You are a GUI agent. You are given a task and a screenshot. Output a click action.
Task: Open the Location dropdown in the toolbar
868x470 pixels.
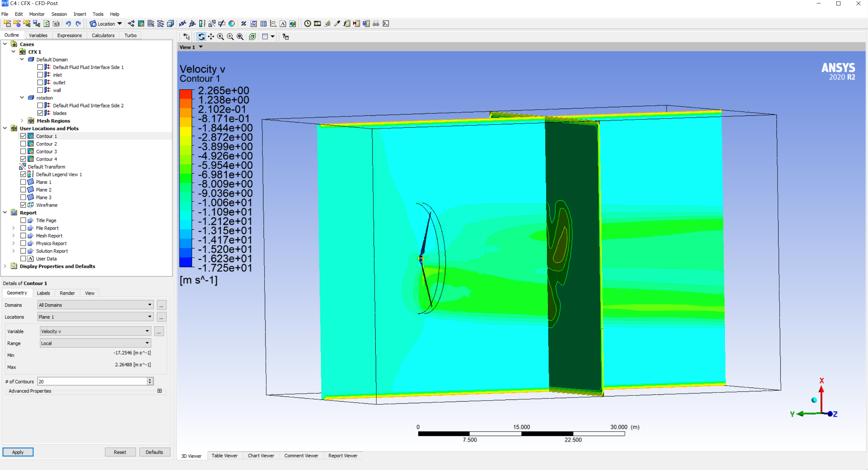point(106,23)
